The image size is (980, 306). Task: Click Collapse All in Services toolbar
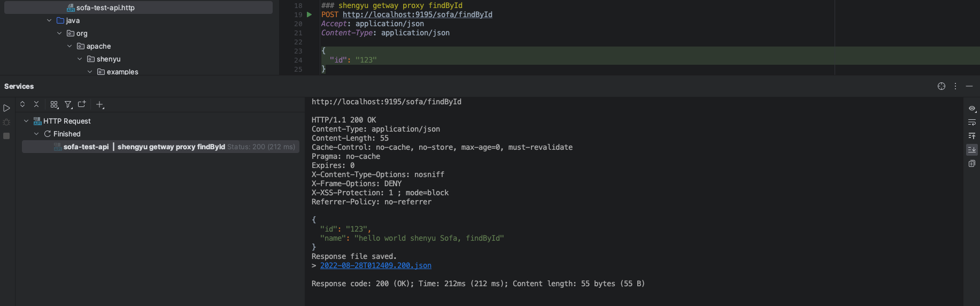coord(36,104)
